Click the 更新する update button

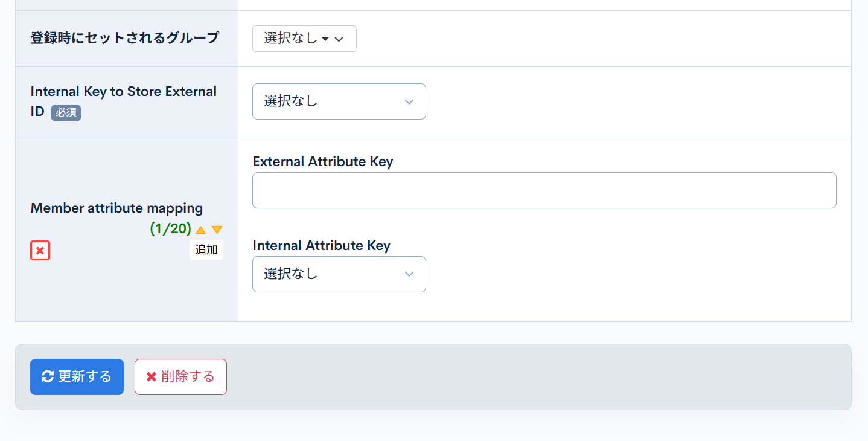click(x=77, y=376)
